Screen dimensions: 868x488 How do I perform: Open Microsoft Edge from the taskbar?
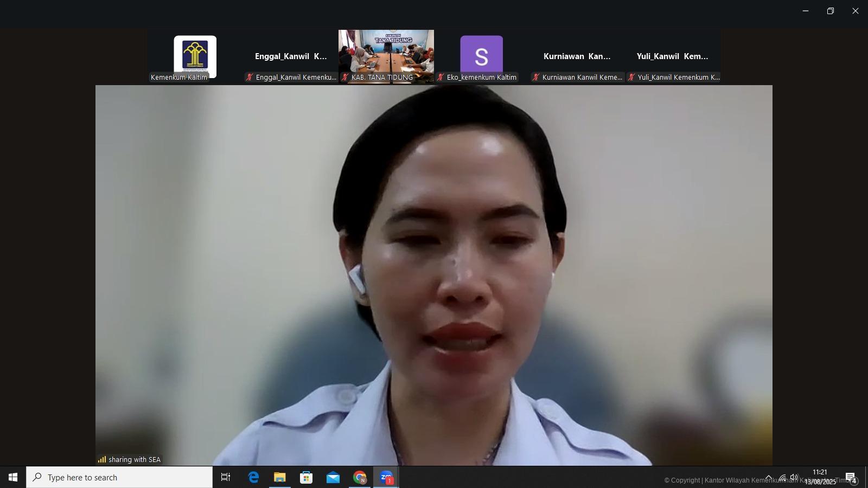coord(253,477)
